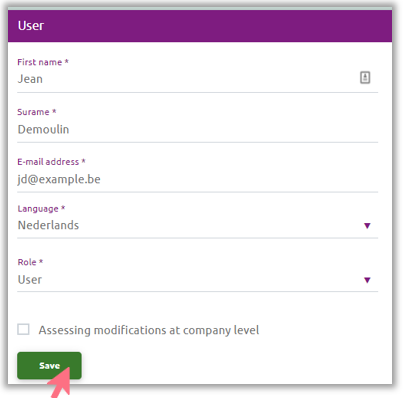This screenshot has height=398, width=404.
Task: Click the Role dropdown arrow
Action: tap(367, 280)
